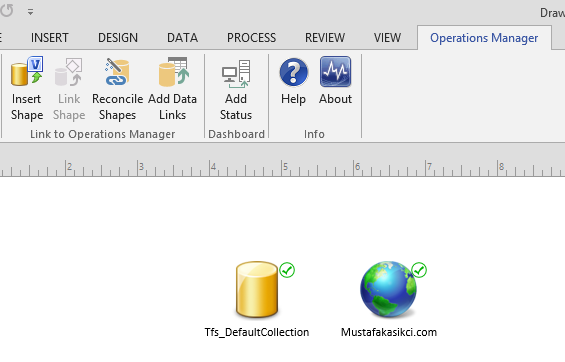This screenshot has width=565, height=362.
Task: Switch to the DESIGN ribbon tab
Action: tap(118, 38)
